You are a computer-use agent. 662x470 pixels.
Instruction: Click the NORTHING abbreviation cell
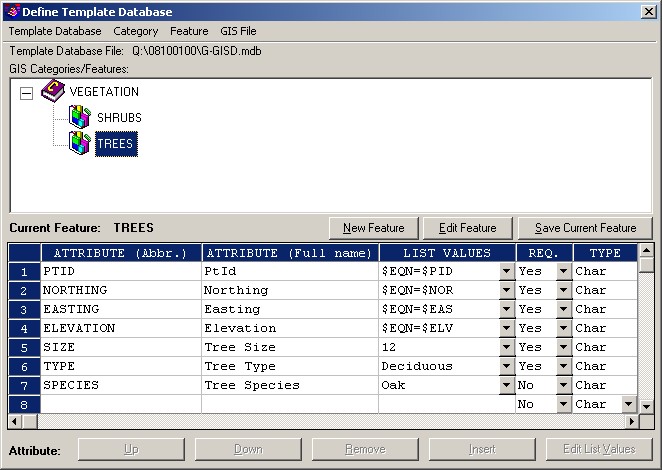(x=121, y=290)
